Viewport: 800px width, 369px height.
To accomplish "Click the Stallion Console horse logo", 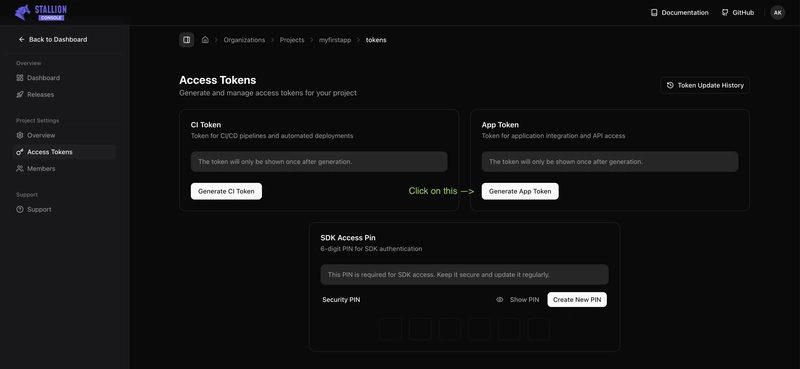I will (x=23, y=12).
